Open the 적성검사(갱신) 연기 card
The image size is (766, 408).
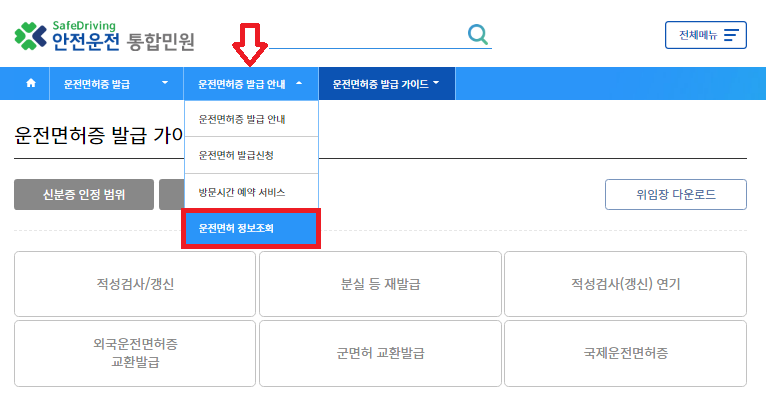[625, 284]
